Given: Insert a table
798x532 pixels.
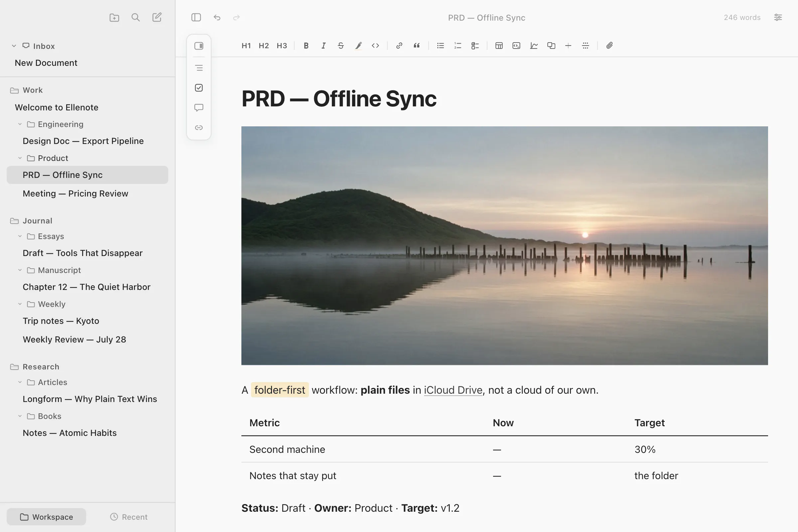Looking at the screenshot, I should click(x=499, y=46).
